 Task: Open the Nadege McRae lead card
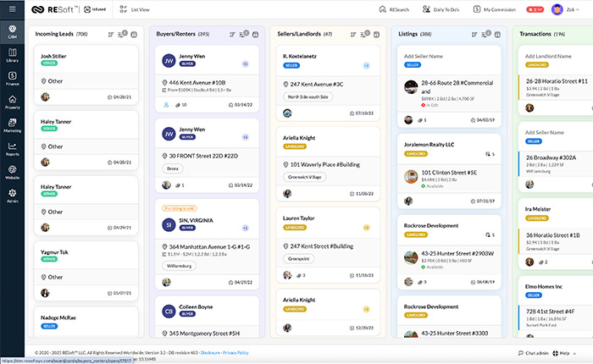point(86,322)
